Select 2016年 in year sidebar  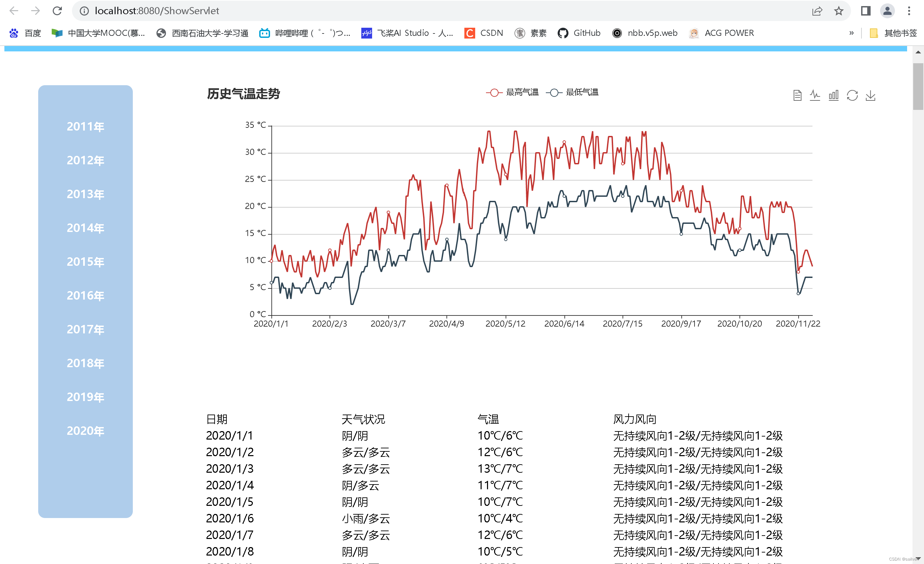[x=86, y=295]
